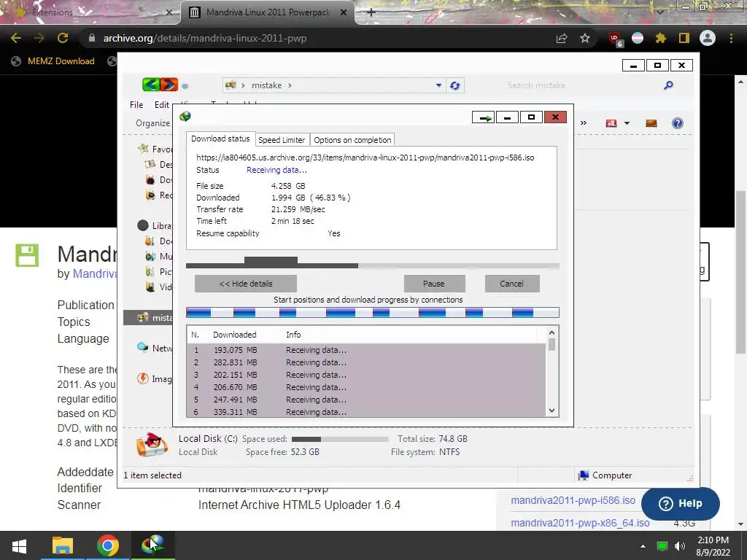Click the green arrow tray button in dialog

click(x=484, y=117)
